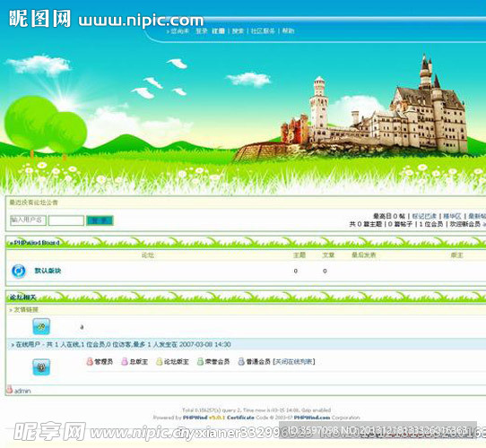Image resolution: width=486 pixels, height=448 pixels.
Task: Open the 默认版块 forum link
Action: pos(48,271)
